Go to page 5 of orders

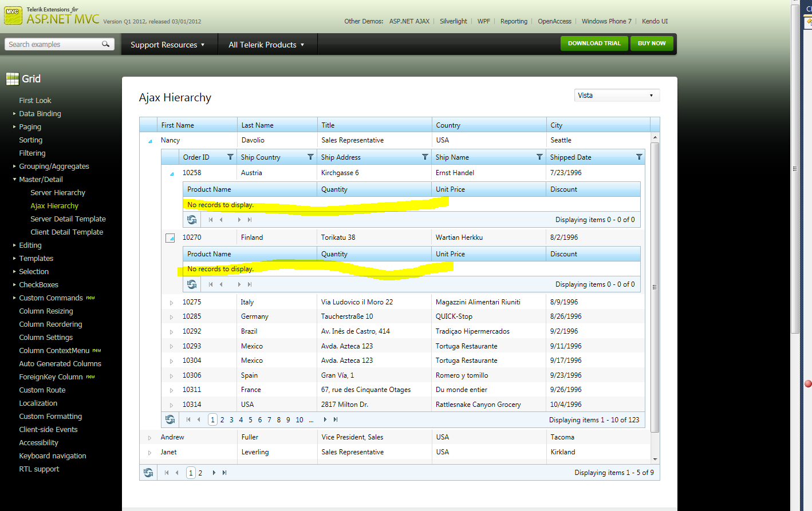tap(250, 419)
